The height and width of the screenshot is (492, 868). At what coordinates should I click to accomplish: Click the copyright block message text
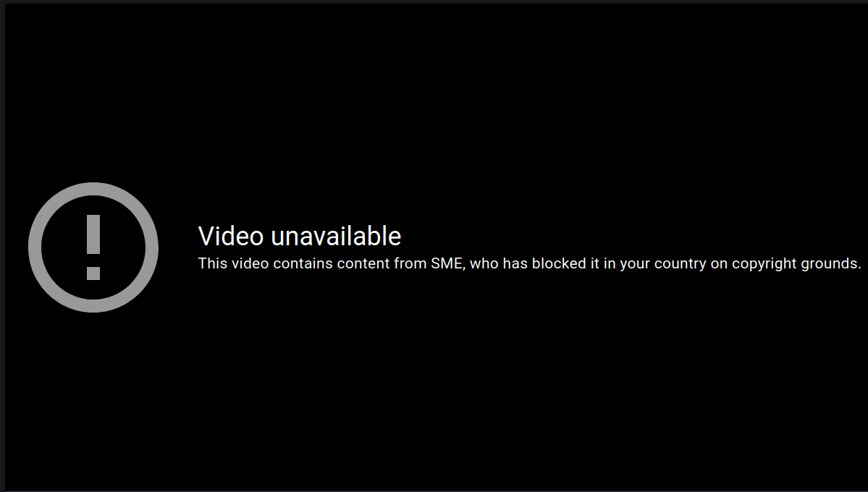click(530, 264)
